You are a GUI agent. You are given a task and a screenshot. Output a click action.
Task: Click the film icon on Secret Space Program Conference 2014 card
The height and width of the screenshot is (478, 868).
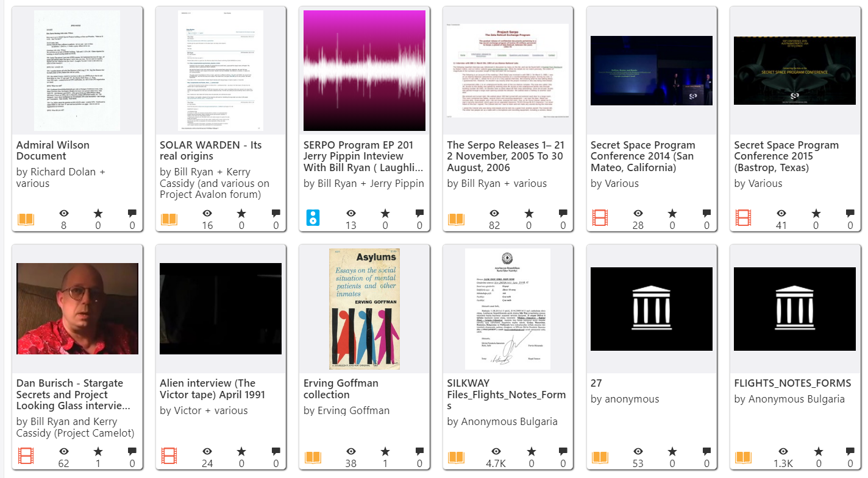click(600, 217)
